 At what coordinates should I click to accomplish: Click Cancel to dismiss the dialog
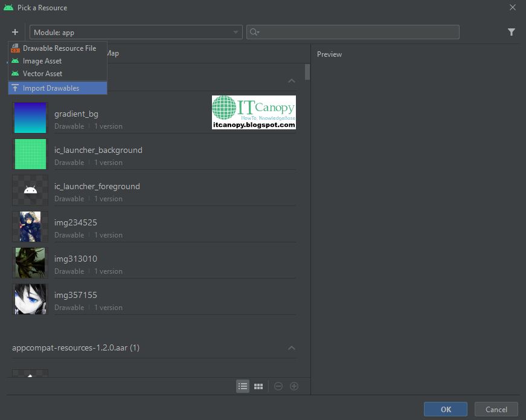coord(496,409)
